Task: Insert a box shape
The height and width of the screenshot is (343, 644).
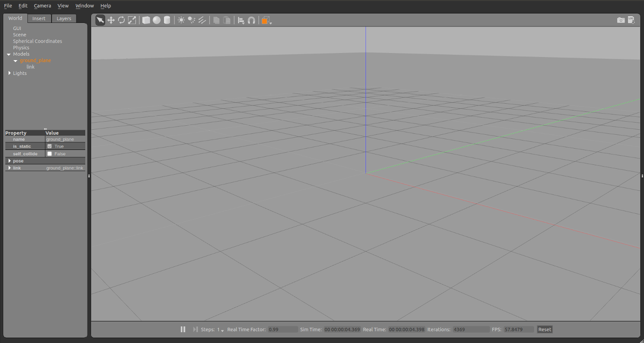Action: point(146,20)
